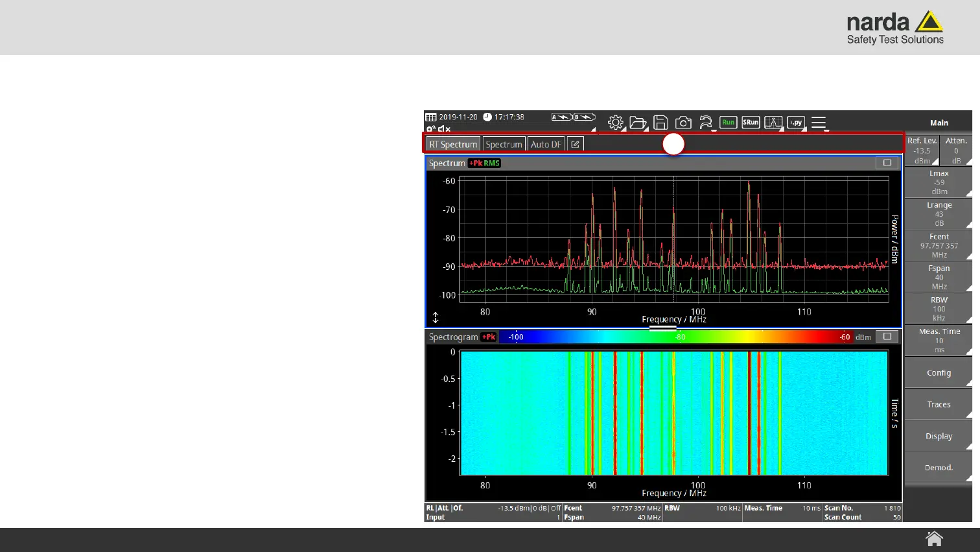Image resolution: width=980 pixels, height=552 pixels.
Task: Maximize the Spectrum view panel
Action: [x=887, y=163]
